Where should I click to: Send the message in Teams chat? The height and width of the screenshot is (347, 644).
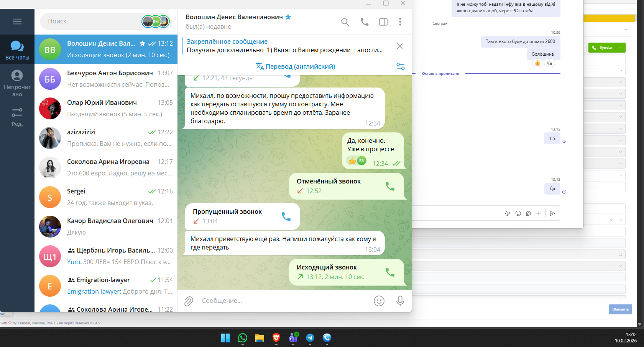pos(552,213)
